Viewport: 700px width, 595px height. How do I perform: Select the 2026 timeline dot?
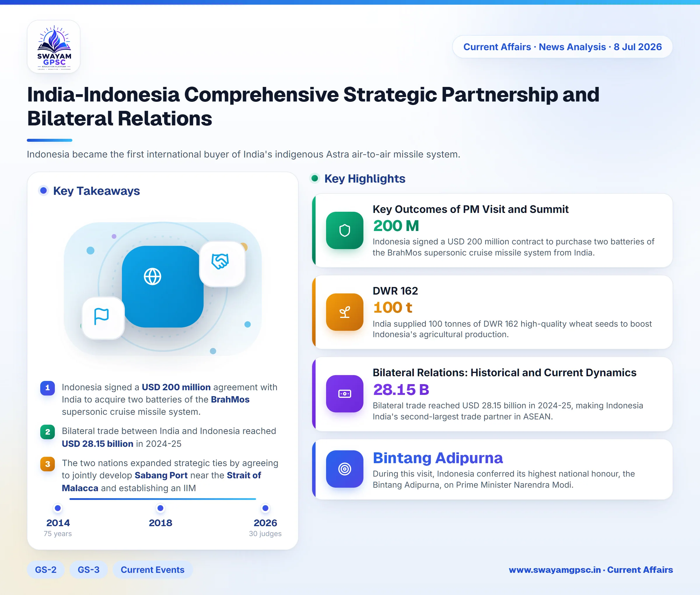265,508
